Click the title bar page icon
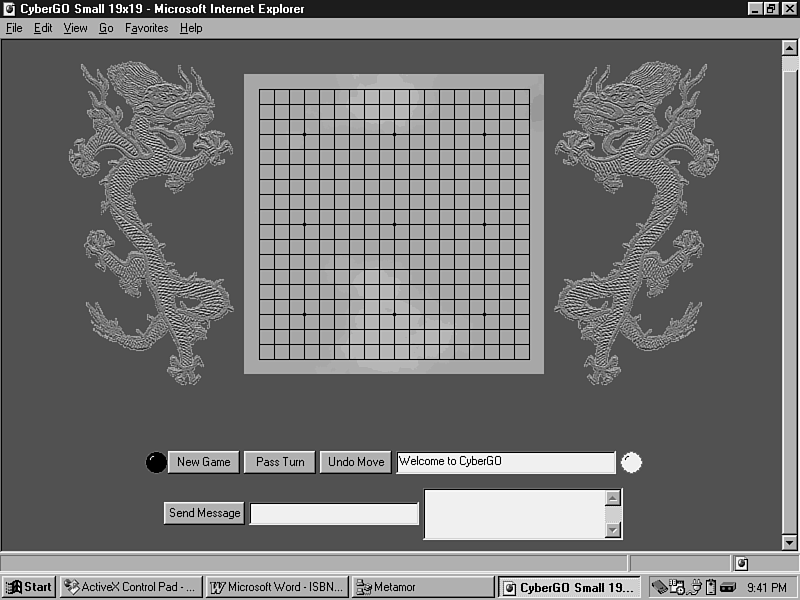This screenshot has width=800, height=600. pos(9,9)
